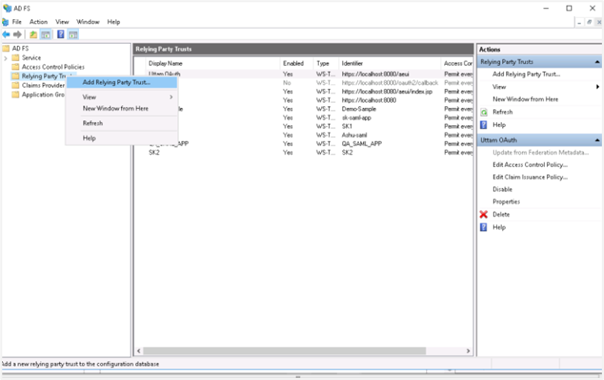Click the Back arrow toolbar icon

tap(6, 35)
